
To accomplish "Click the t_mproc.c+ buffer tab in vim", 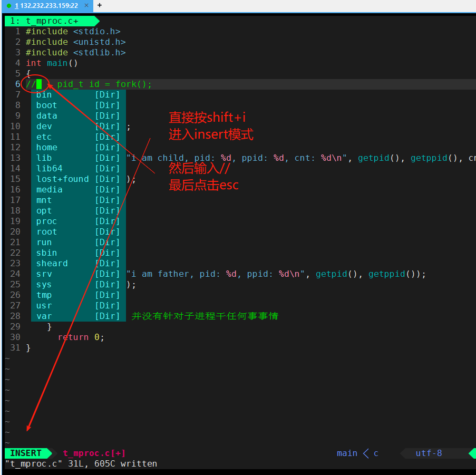I will point(52,21).
